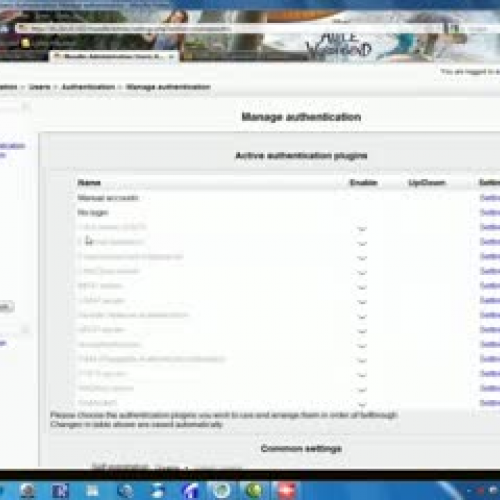Toggle the Shibboleth plugin eye icon
This screenshot has height=500, width=500.
pos(362,404)
